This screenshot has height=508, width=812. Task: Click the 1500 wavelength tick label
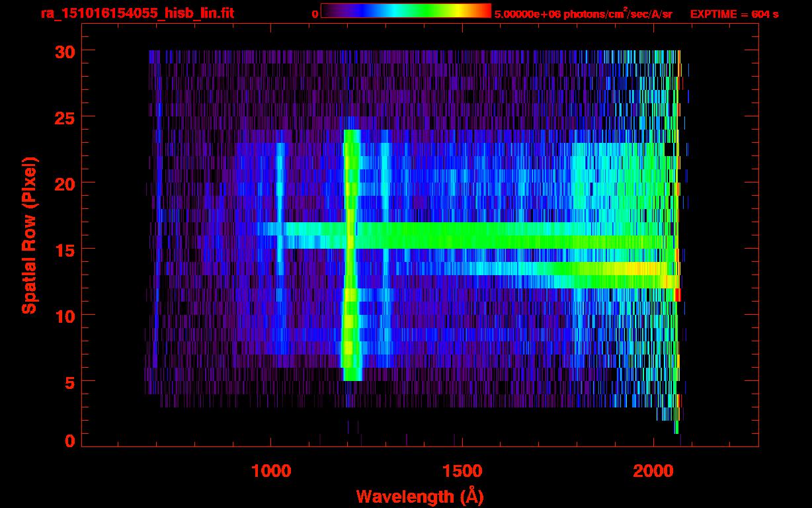(x=462, y=470)
